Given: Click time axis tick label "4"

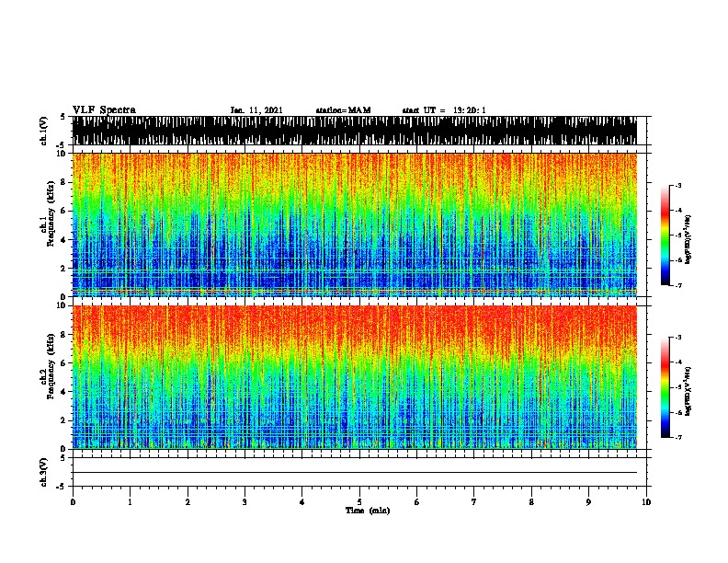Looking at the screenshot, I should pos(302,502).
